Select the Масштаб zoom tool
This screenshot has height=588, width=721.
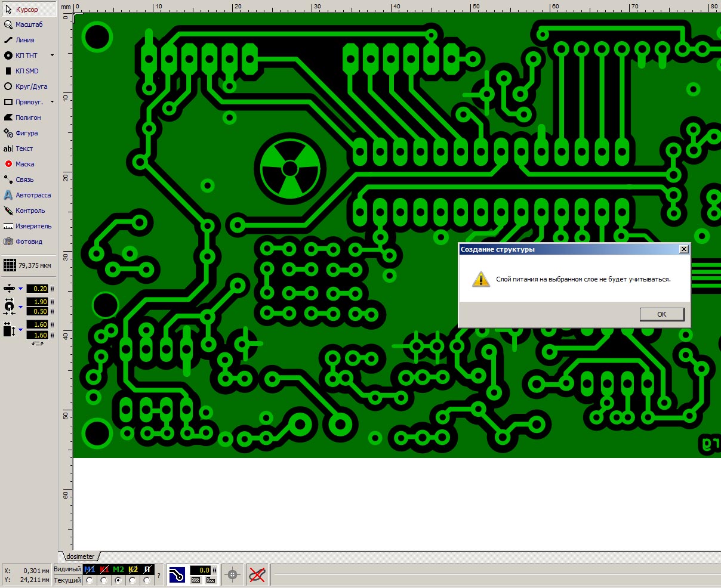click(23, 24)
